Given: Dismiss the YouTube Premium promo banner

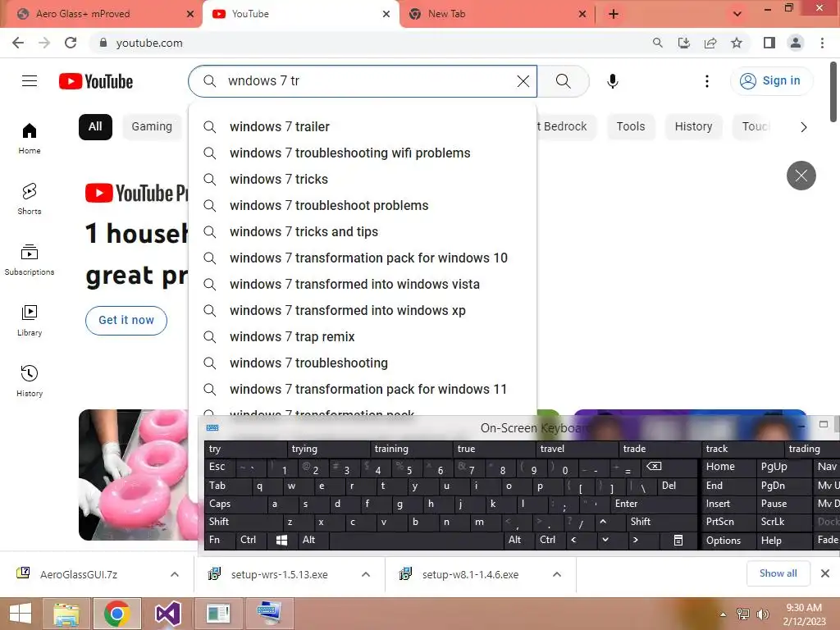Looking at the screenshot, I should tap(801, 176).
